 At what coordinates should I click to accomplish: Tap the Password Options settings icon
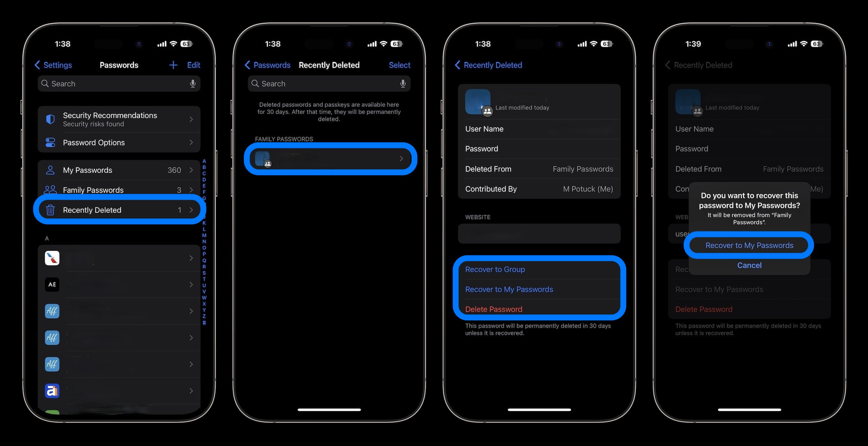coord(50,142)
